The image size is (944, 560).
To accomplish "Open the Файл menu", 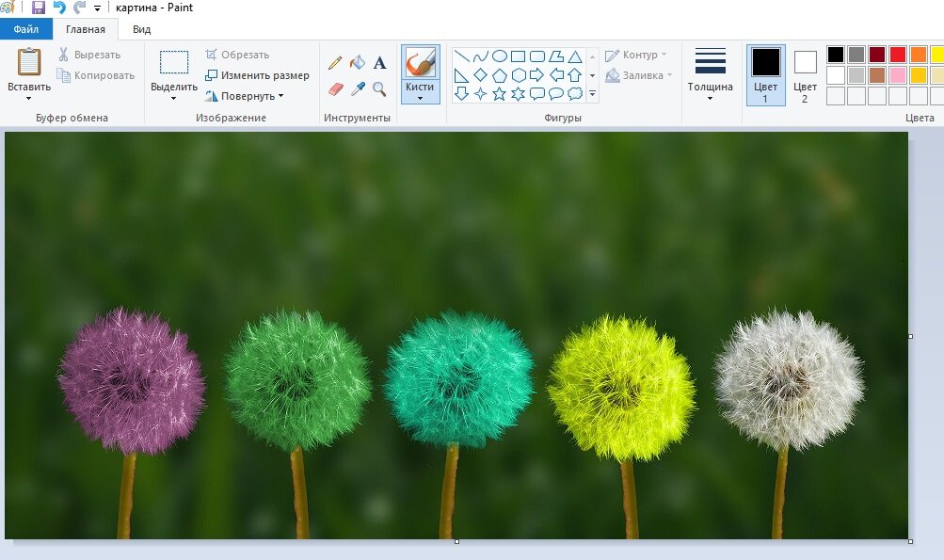I will [26, 29].
